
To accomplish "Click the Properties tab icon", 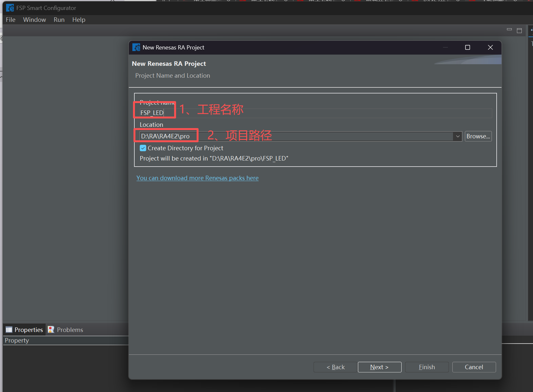I will (x=9, y=330).
